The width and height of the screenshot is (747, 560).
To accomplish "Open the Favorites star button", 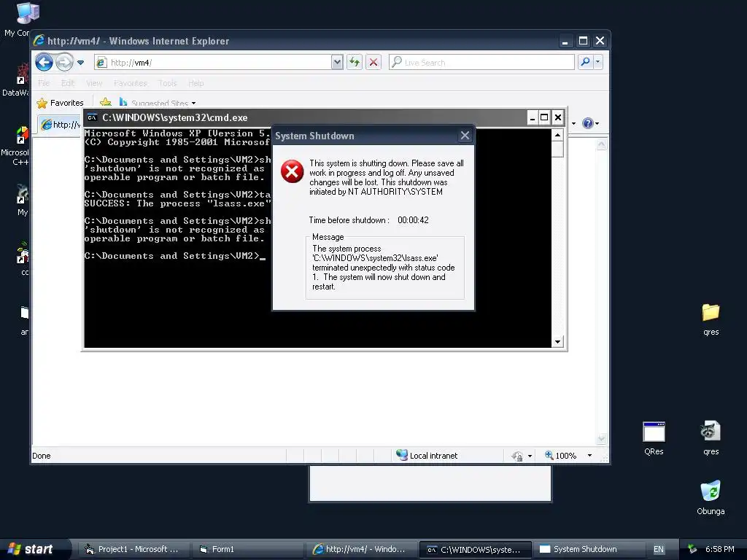I will tap(60, 103).
